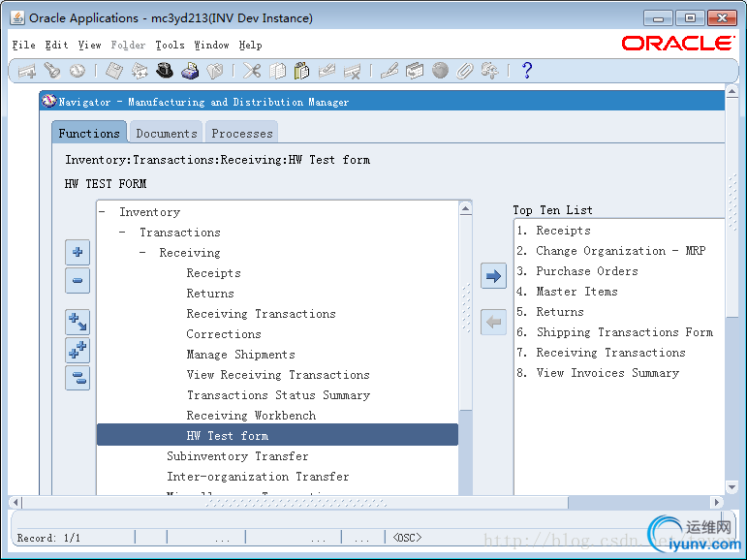The image size is (747, 560).
Task: Click the Show Navigator toolbar icon
Action: [x=78, y=71]
